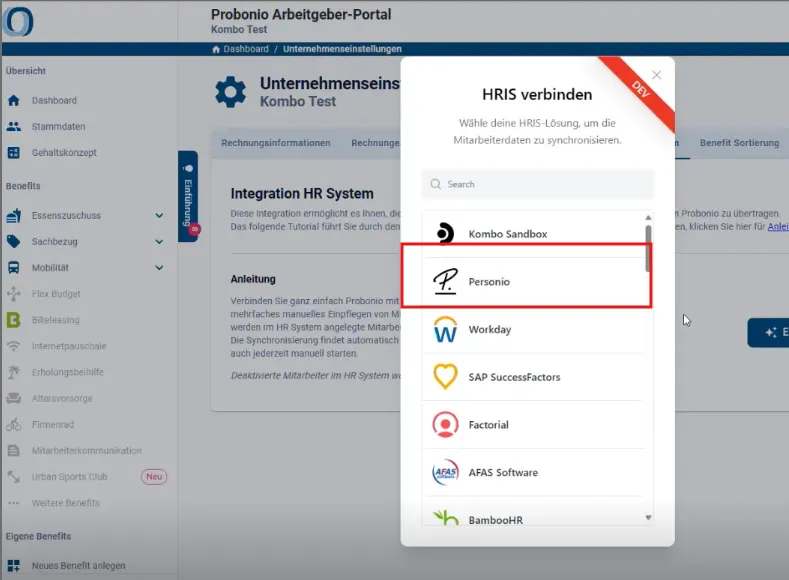The image size is (789, 580).
Task: Expand the Sachbezug submenu chevron
Action: pyautogui.click(x=159, y=241)
